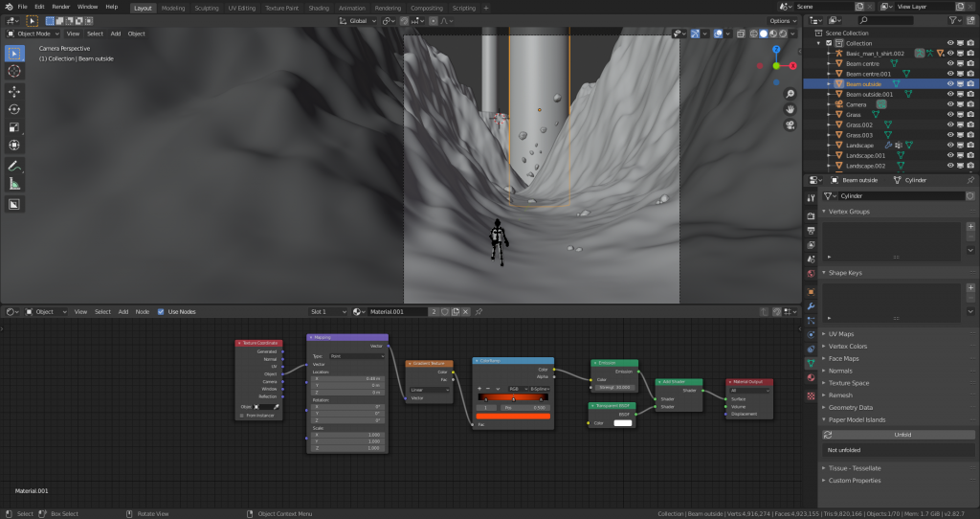The image size is (980, 519).
Task: Click the Cylinder mesh name field
Action: coord(900,195)
